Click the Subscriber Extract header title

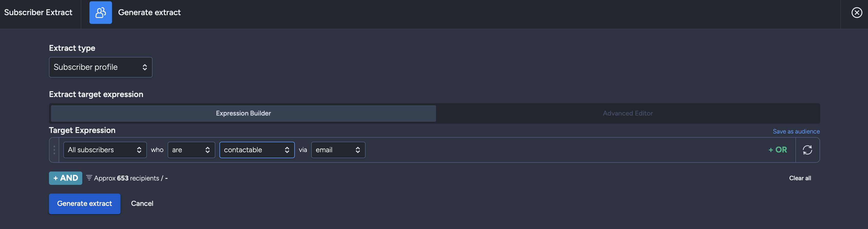[38, 13]
